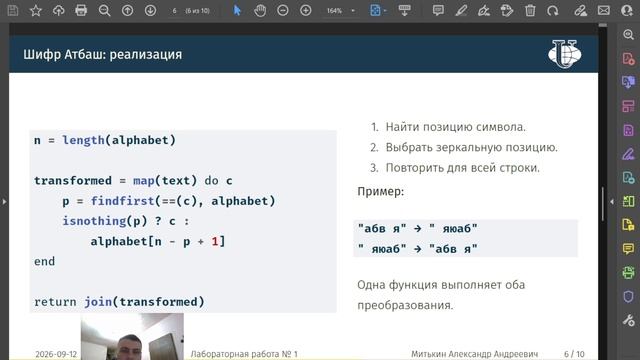Screen dimensions: 640x360
Task: Open search tool in right sidebar
Action: (x=629, y=35)
